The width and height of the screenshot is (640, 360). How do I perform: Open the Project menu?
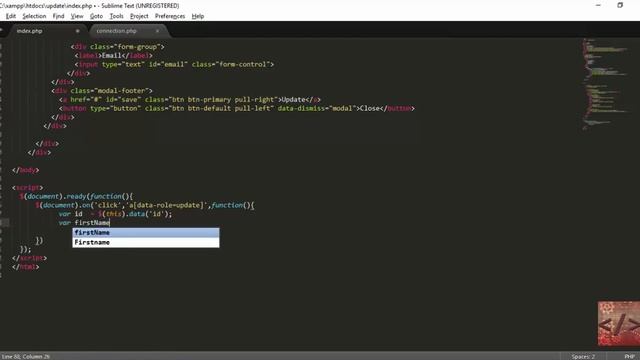tap(139, 16)
